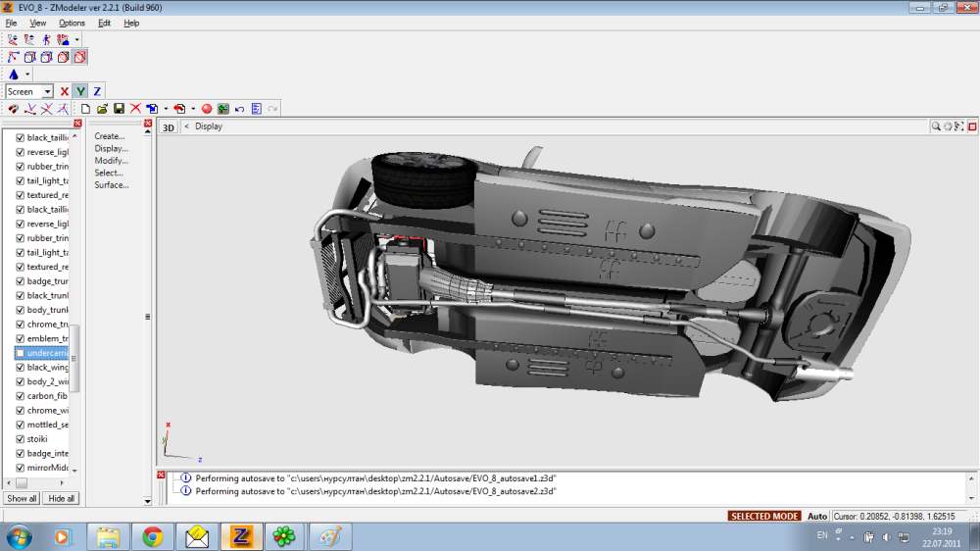The image size is (980, 551).
Task: Click the highlighted red cube icon
Action: (80, 57)
